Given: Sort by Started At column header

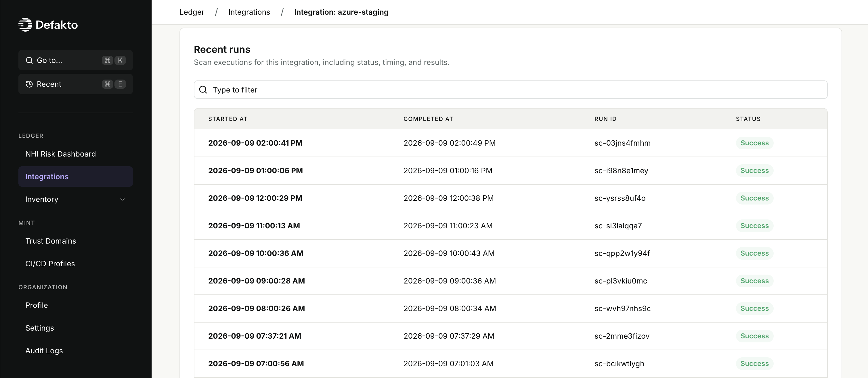Looking at the screenshot, I should (228, 119).
